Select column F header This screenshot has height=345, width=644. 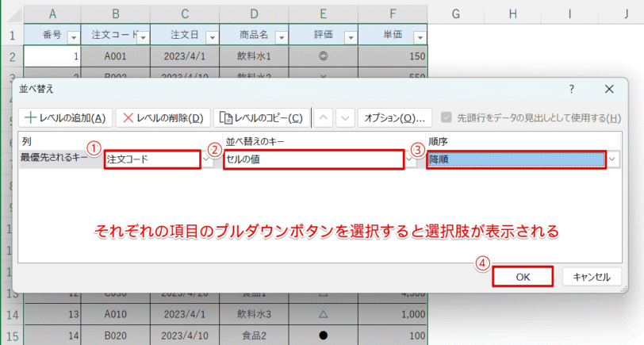click(393, 14)
